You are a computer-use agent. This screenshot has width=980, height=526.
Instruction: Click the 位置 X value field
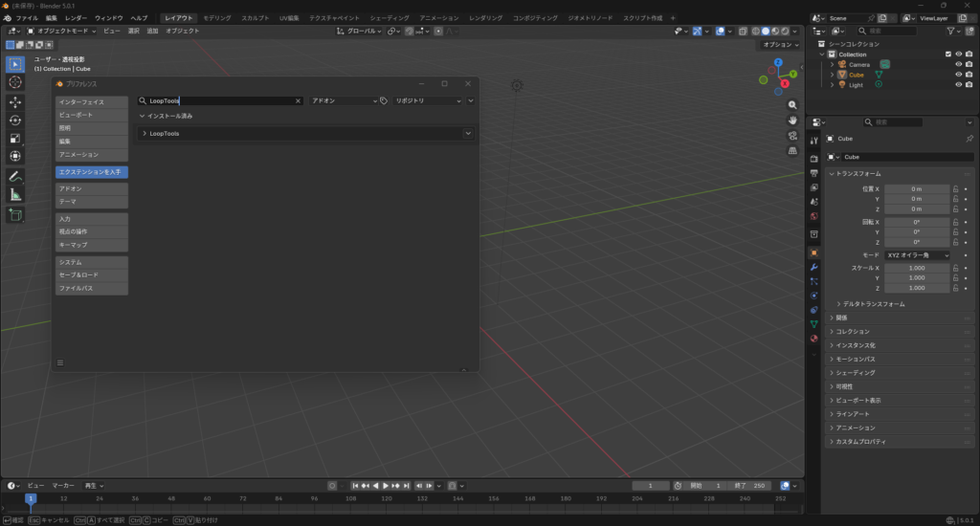click(x=916, y=189)
